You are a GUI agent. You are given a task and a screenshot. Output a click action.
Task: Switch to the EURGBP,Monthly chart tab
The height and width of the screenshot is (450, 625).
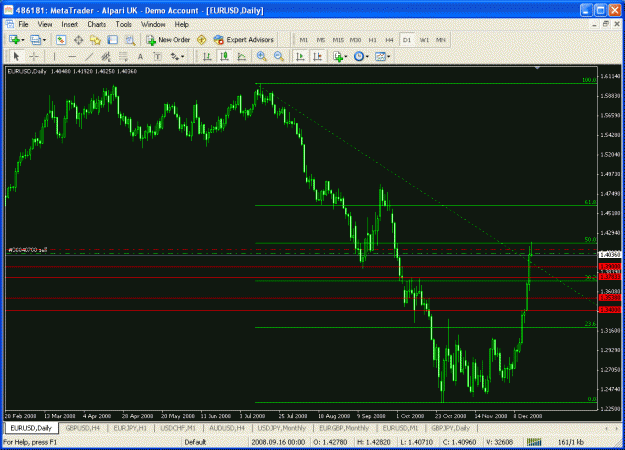(344, 428)
